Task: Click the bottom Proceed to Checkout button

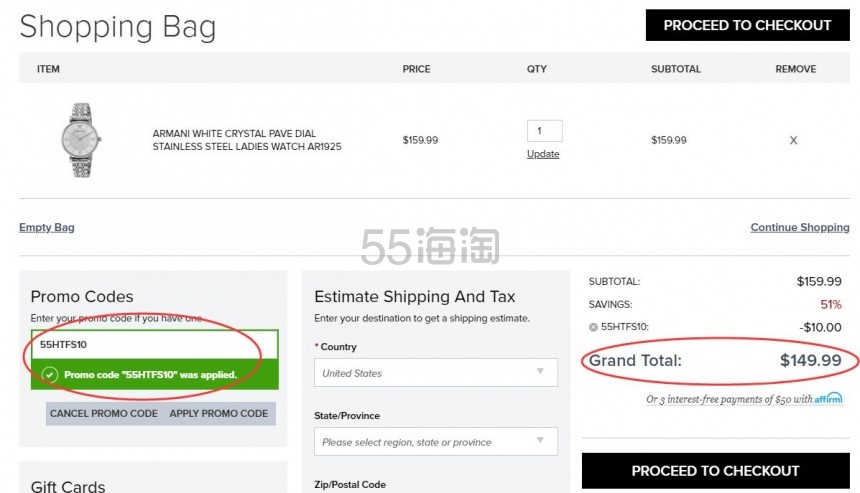Action: click(x=715, y=471)
